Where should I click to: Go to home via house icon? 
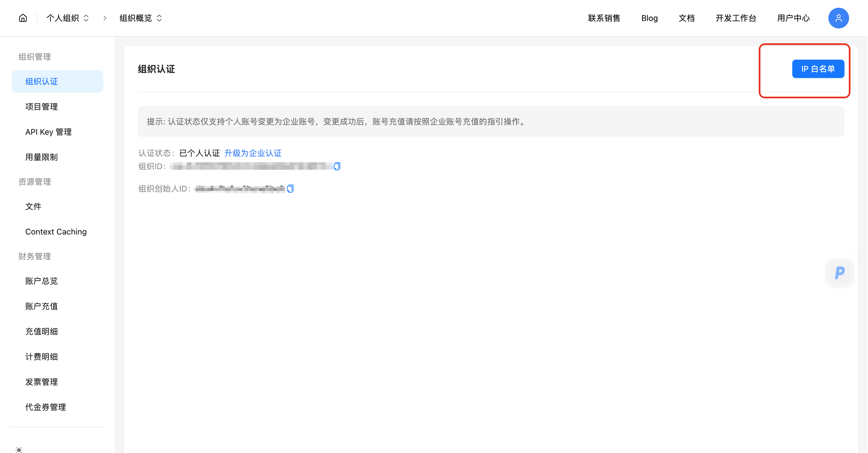click(x=23, y=18)
